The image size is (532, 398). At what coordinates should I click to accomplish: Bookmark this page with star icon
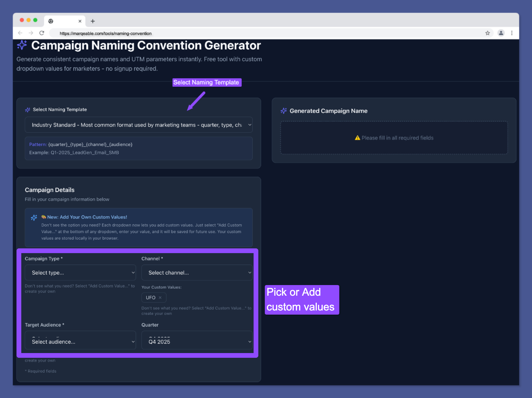(x=487, y=33)
